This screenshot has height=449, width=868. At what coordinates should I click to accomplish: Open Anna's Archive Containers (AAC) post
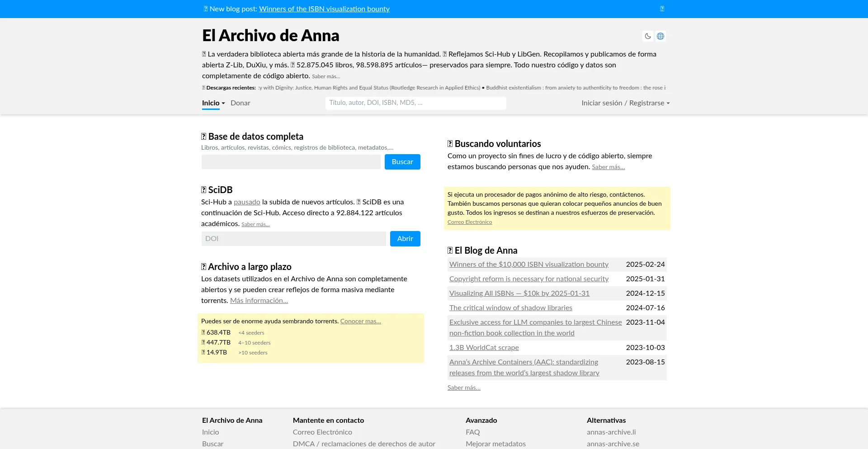click(524, 368)
